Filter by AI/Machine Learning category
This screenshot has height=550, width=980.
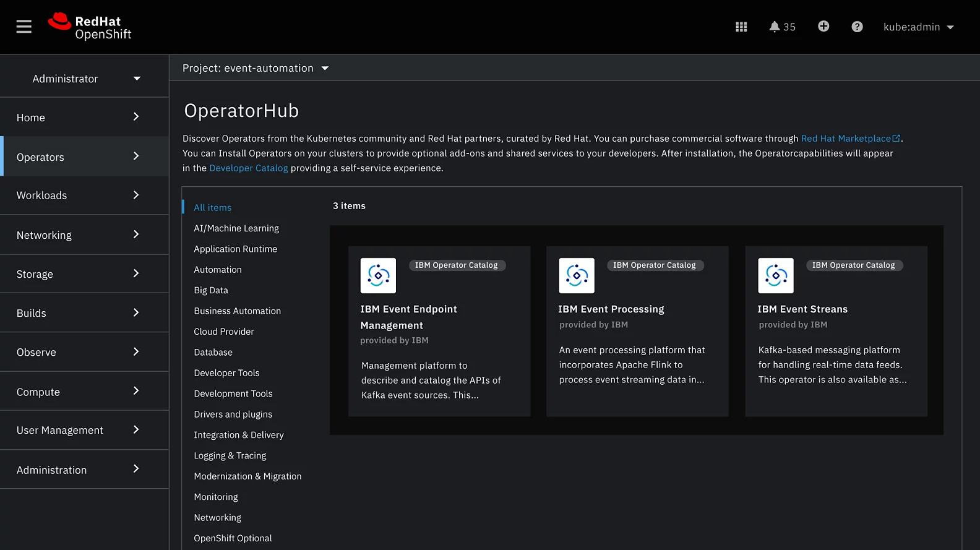point(236,228)
